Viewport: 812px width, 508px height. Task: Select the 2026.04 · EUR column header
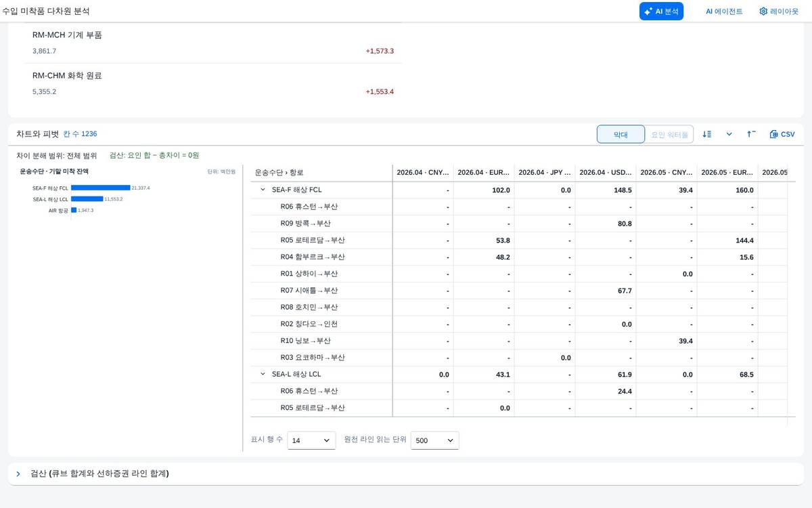pos(484,173)
